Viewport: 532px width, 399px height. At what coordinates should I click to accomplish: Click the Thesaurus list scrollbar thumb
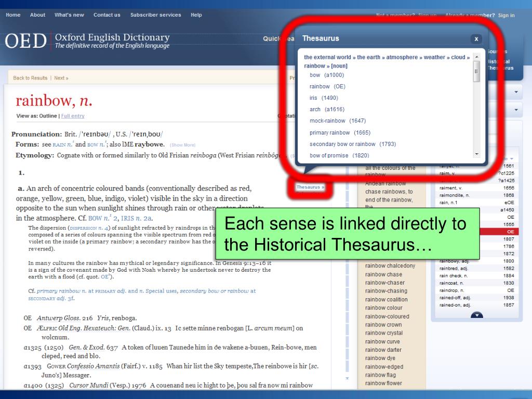(x=477, y=71)
